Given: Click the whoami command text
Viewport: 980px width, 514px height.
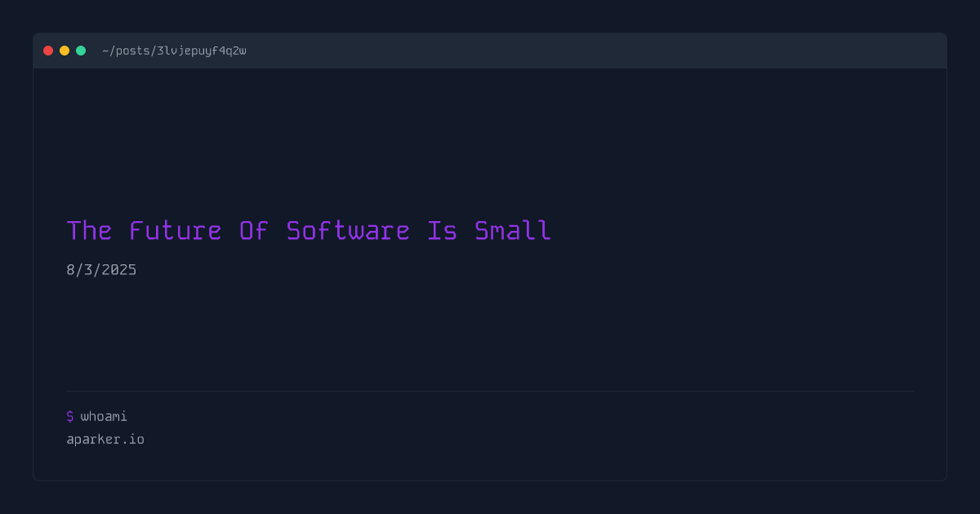Looking at the screenshot, I should click(104, 417).
